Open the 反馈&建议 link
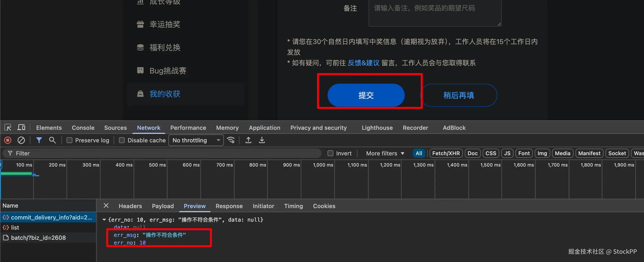Screen dimensions: 644x262 coord(364,63)
